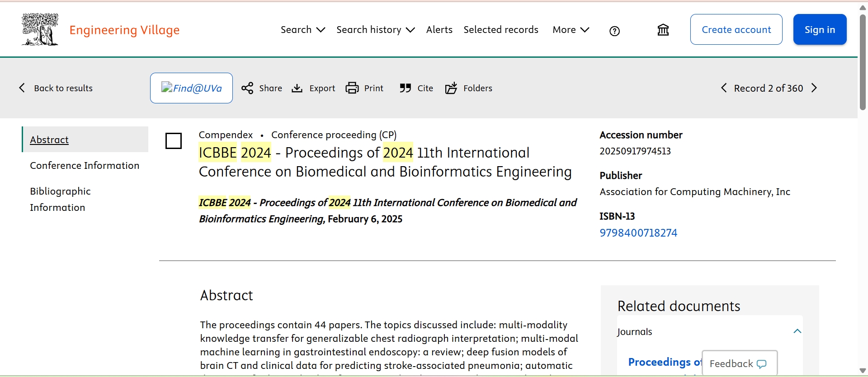The width and height of the screenshot is (868, 377).
Task: Go to previous record arrow
Action: tap(724, 88)
